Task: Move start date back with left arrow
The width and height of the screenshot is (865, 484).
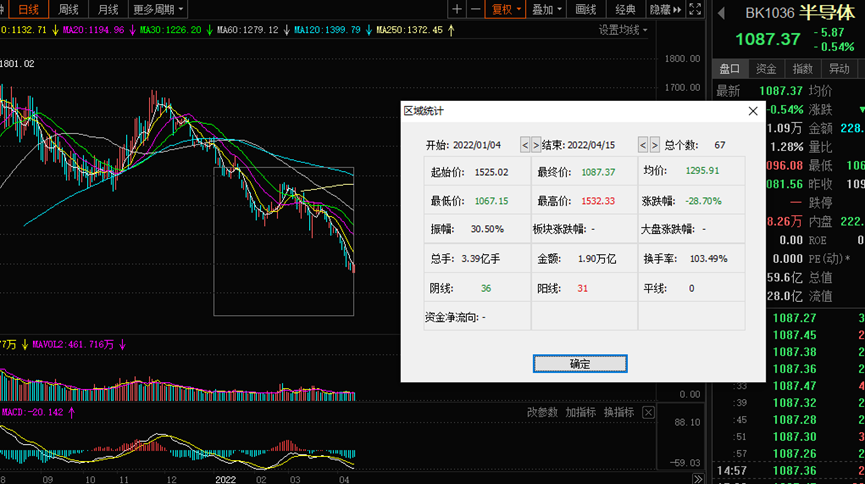Action: tap(525, 145)
